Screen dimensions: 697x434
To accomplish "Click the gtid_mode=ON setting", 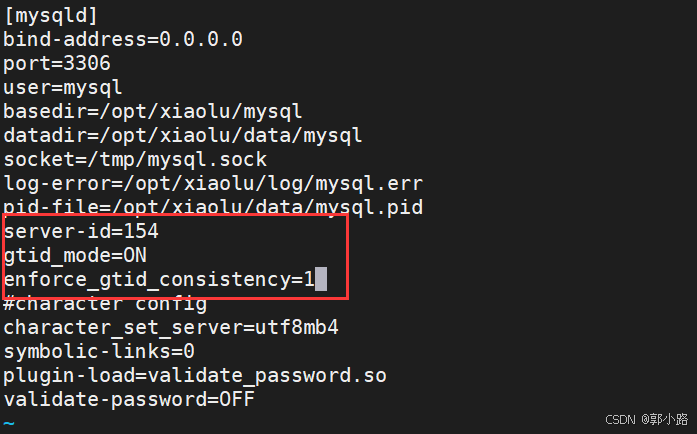I will click(x=75, y=256).
